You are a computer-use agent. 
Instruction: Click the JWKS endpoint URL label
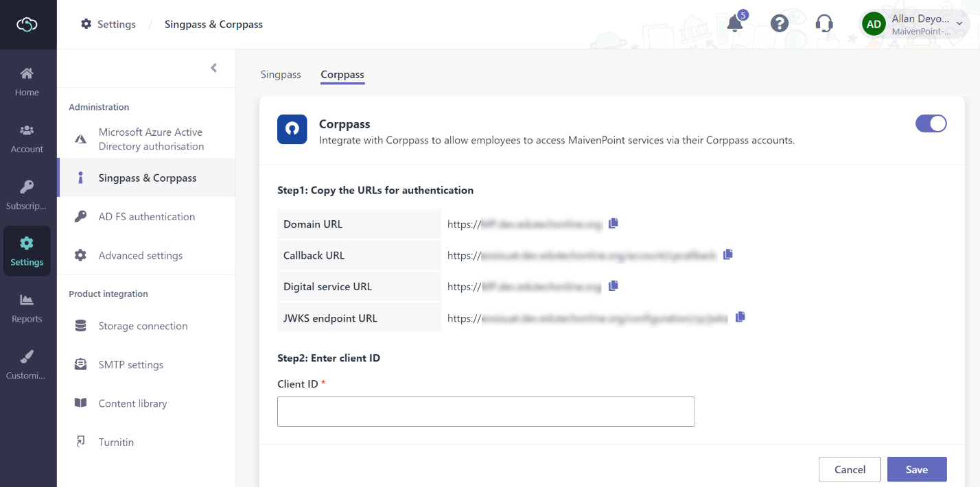coord(359,318)
